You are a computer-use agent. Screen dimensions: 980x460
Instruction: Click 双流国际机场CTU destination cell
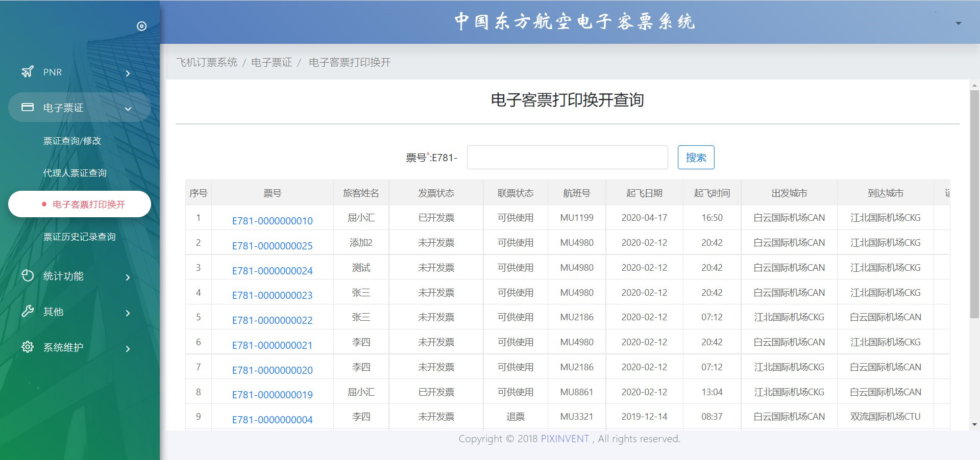tap(886, 417)
